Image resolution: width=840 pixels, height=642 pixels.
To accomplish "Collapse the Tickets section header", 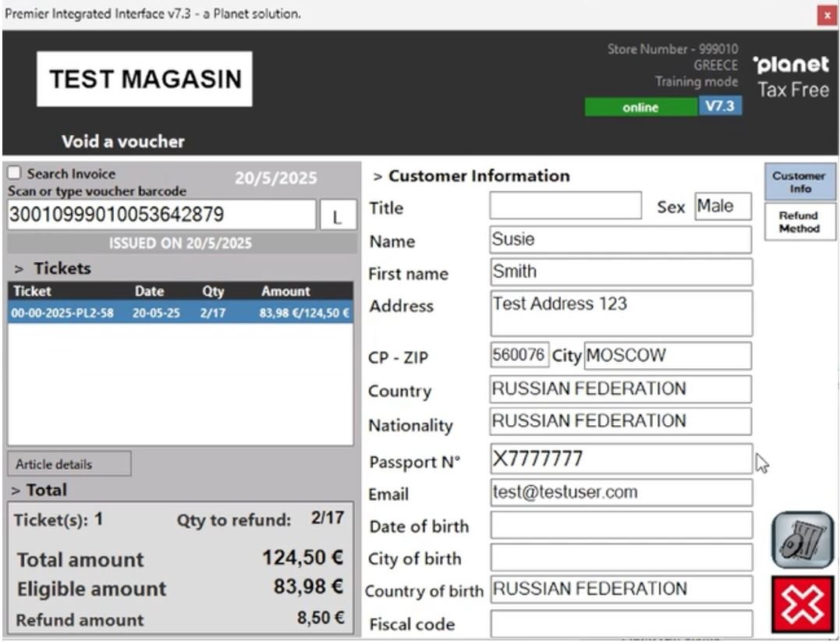I will 53,268.
